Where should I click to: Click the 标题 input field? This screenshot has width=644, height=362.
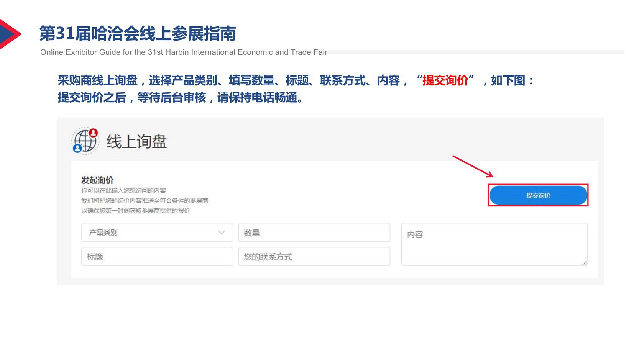click(157, 257)
